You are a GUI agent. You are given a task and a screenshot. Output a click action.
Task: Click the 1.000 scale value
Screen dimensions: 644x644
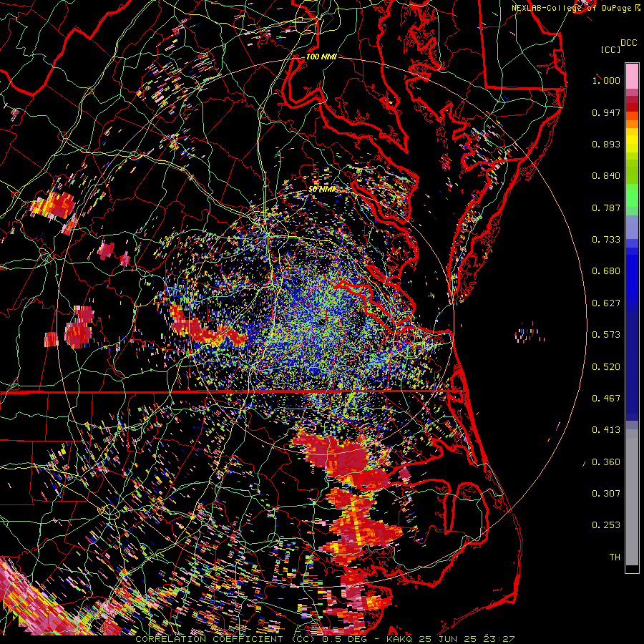coord(606,80)
